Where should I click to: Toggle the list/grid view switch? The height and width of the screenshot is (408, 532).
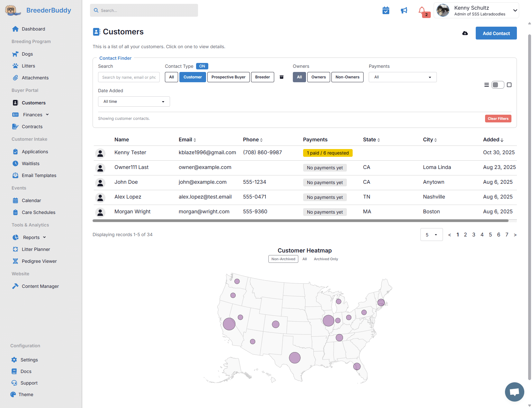click(498, 85)
